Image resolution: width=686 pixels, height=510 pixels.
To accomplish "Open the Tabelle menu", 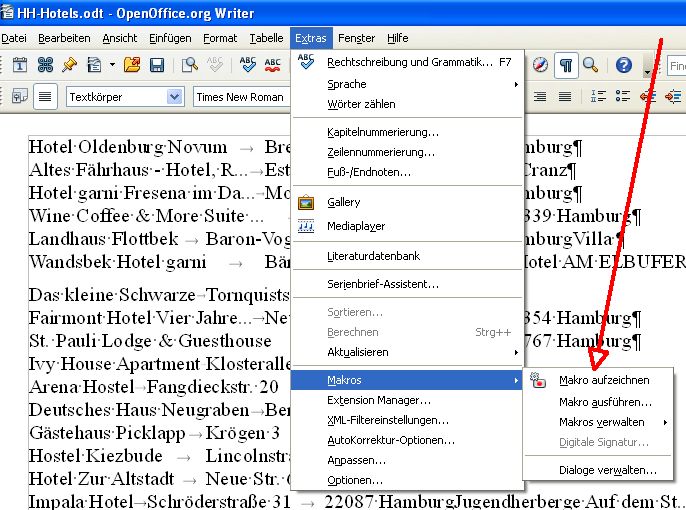I will pyautogui.click(x=266, y=38).
